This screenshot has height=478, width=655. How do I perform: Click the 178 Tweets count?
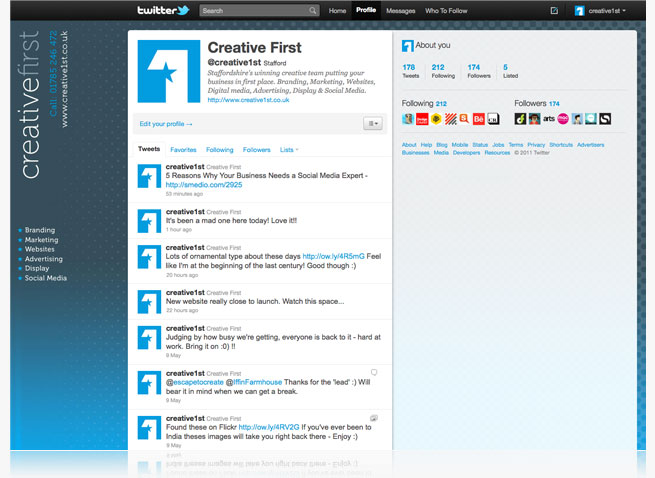pyautogui.click(x=410, y=71)
